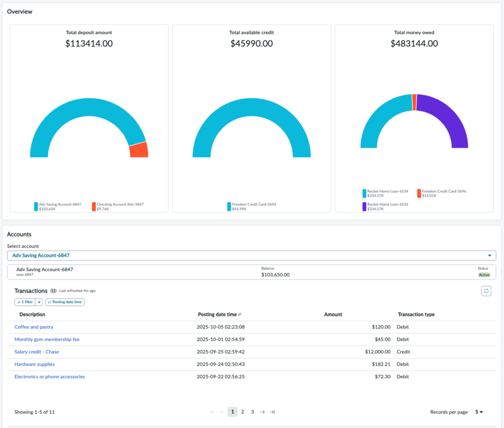
Task: Click the $45.00 amount cell
Action: (x=382, y=339)
